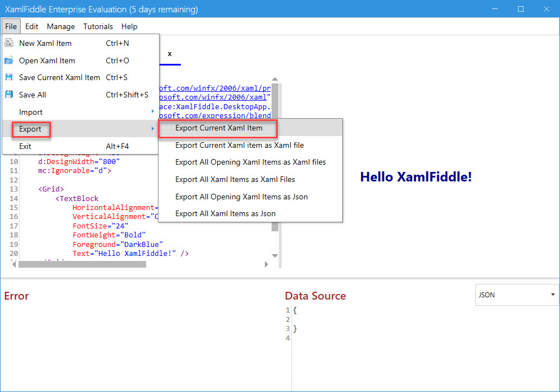The height and width of the screenshot is (392, 560).
Task: Click the Open Xaml Item folder icon
Action: click(9, 60)
